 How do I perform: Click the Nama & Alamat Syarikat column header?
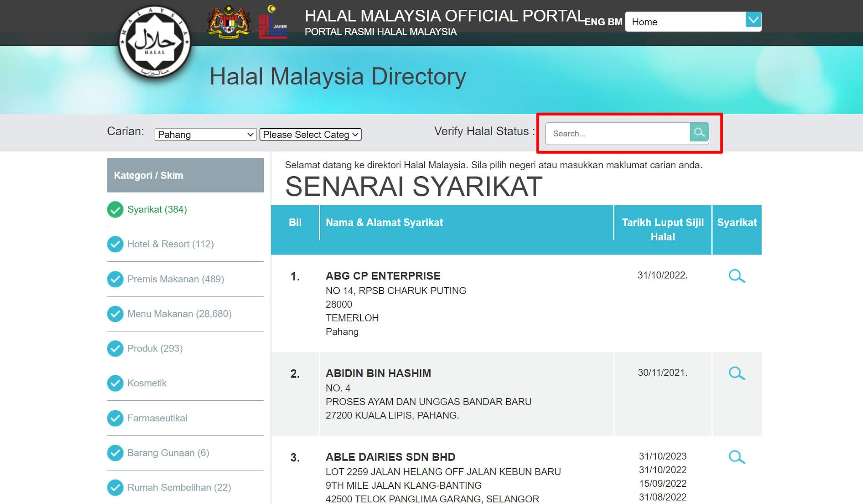pyautogui.click(x=384, y=223)
